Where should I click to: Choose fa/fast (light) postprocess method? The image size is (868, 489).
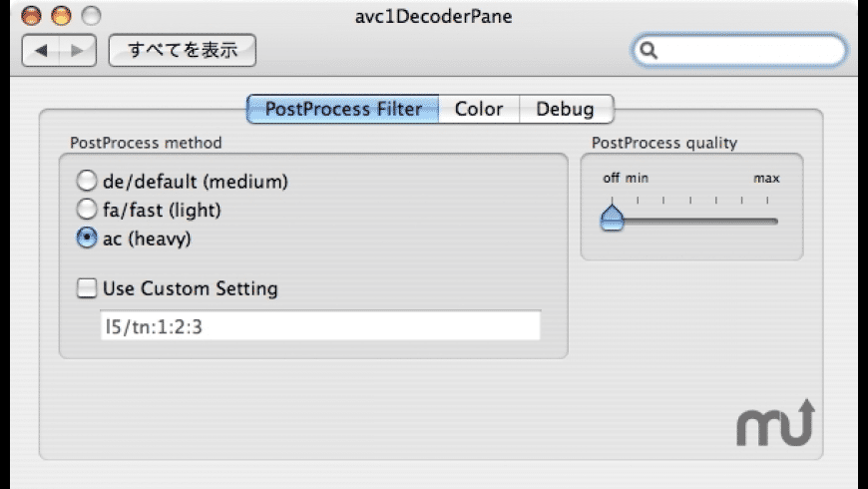(87, 211)
